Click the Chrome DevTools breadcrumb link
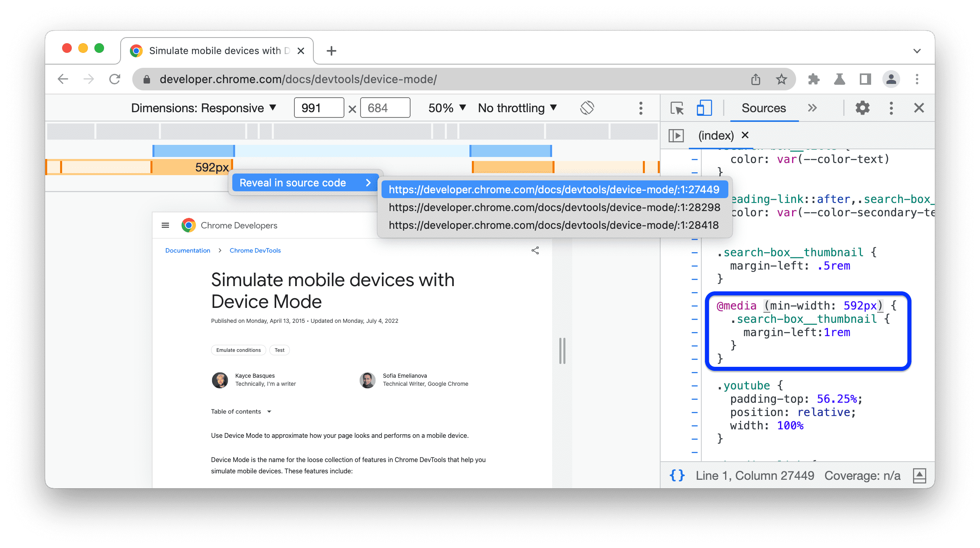 [x=255, y=251]
